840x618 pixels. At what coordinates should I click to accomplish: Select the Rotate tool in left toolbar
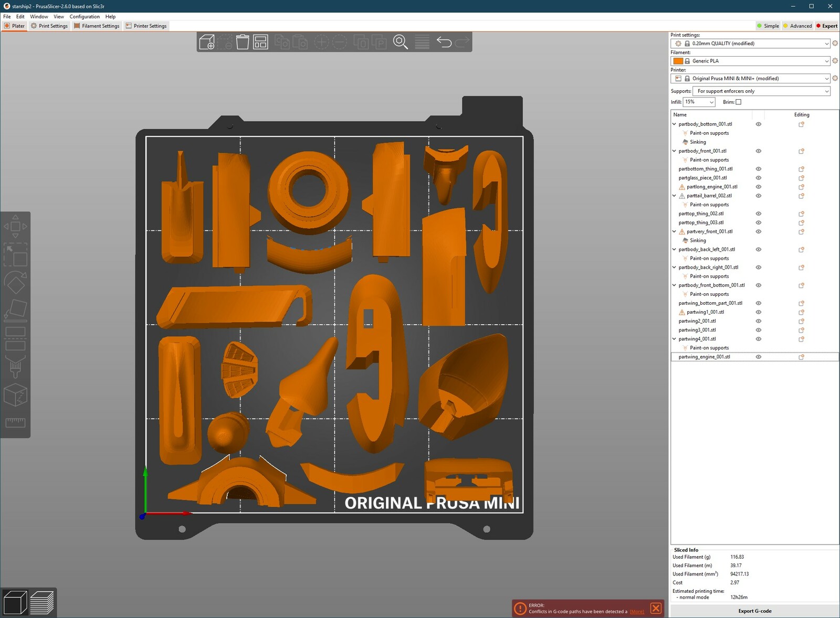coord(15,282)
